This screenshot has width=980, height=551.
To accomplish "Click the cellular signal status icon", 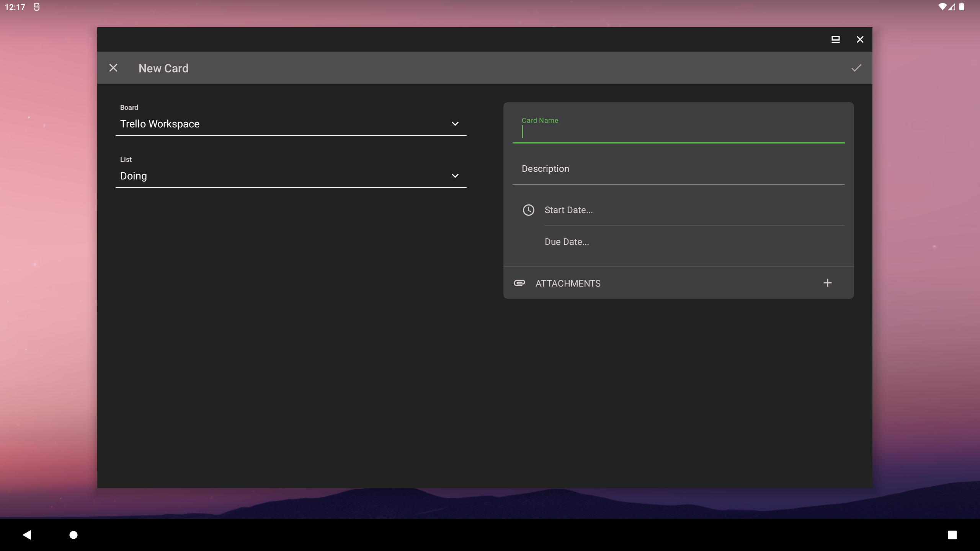I will (x=952, y=7).
